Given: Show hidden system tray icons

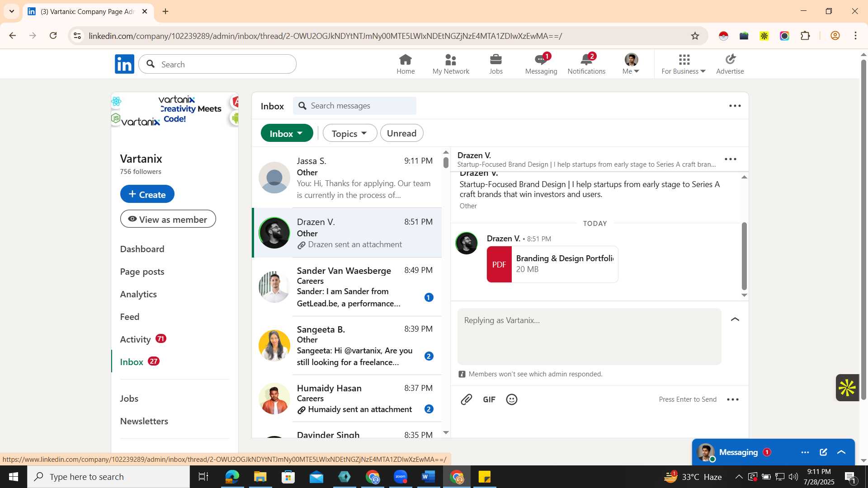Looking at the screenshot, I should tap(739, 477).
